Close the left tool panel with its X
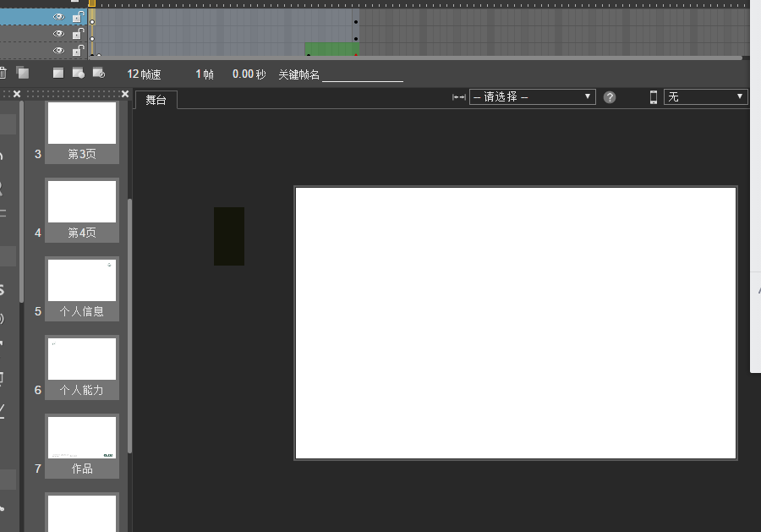 click(x=17, y=94)
